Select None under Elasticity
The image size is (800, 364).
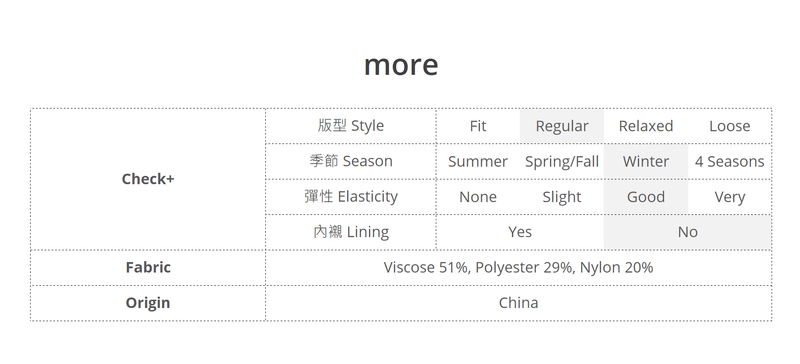[478, 197]
